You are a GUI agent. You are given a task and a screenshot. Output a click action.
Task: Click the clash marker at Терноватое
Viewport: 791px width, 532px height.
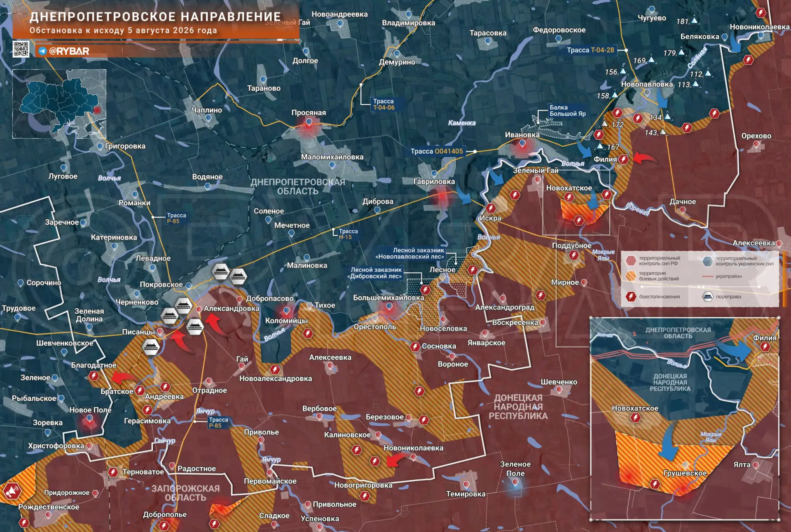pos(113,472)
